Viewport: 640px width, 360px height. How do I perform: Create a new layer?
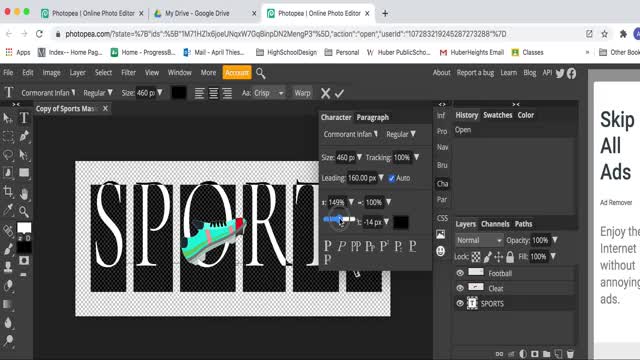click(558, 353)
